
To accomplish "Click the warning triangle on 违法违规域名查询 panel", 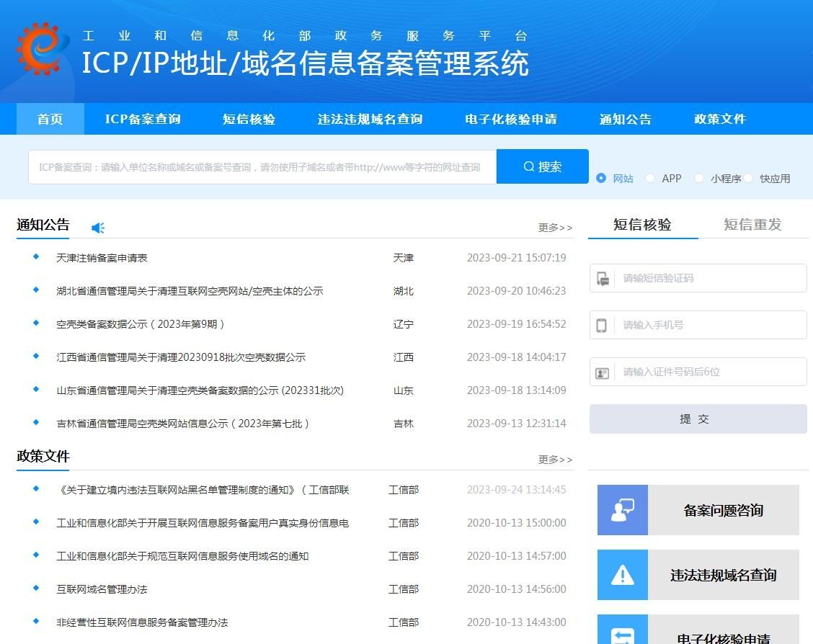I will pos(622,575).
